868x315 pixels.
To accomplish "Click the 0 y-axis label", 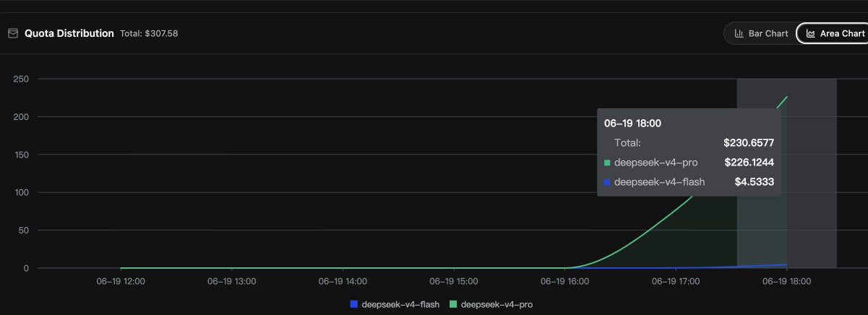I will 26,268.
